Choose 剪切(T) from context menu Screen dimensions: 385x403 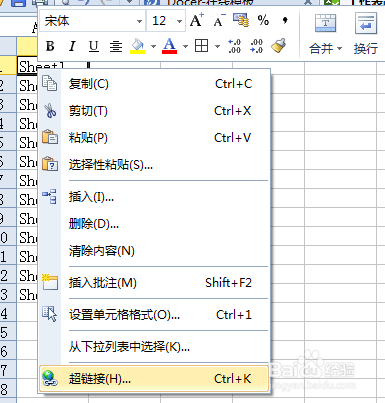click(154, 111)
